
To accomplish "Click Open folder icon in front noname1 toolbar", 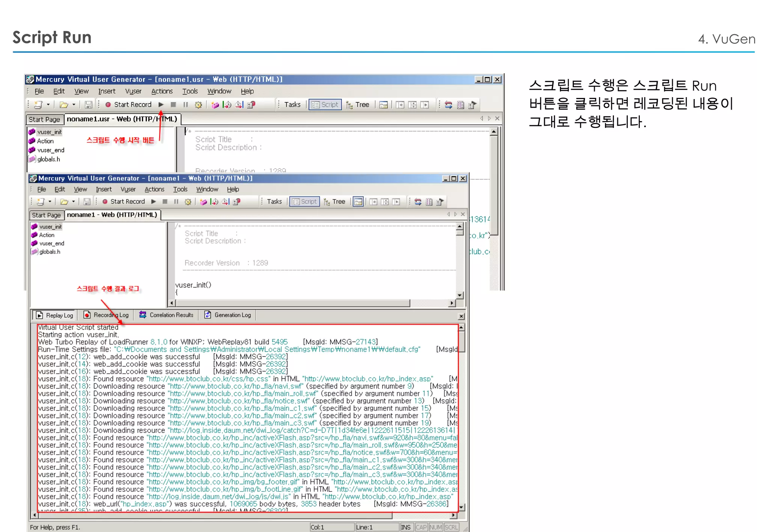I will pyautogui.click(x=64, y=202).
